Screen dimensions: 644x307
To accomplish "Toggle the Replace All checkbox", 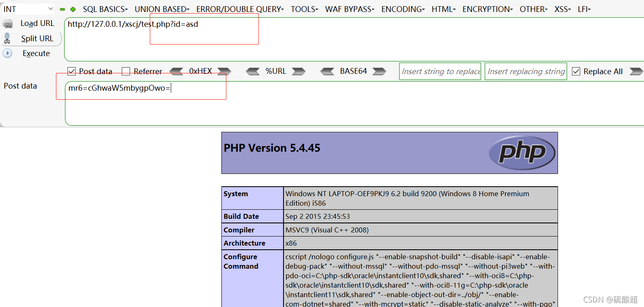I will coord(576,71).
